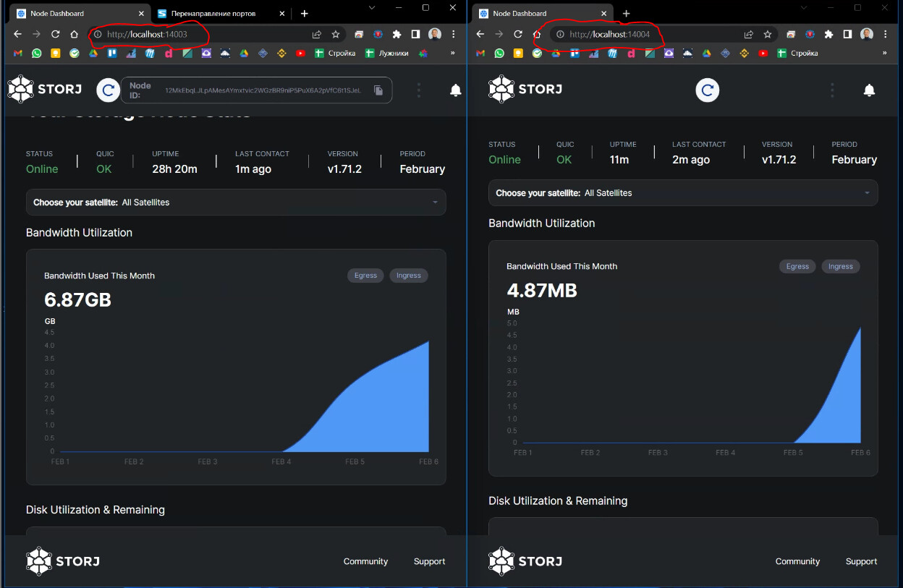Click the refresh button in the localhost:14004 dashboard
The height and width of the screenshot is (588, 903).
pos(707,90)
